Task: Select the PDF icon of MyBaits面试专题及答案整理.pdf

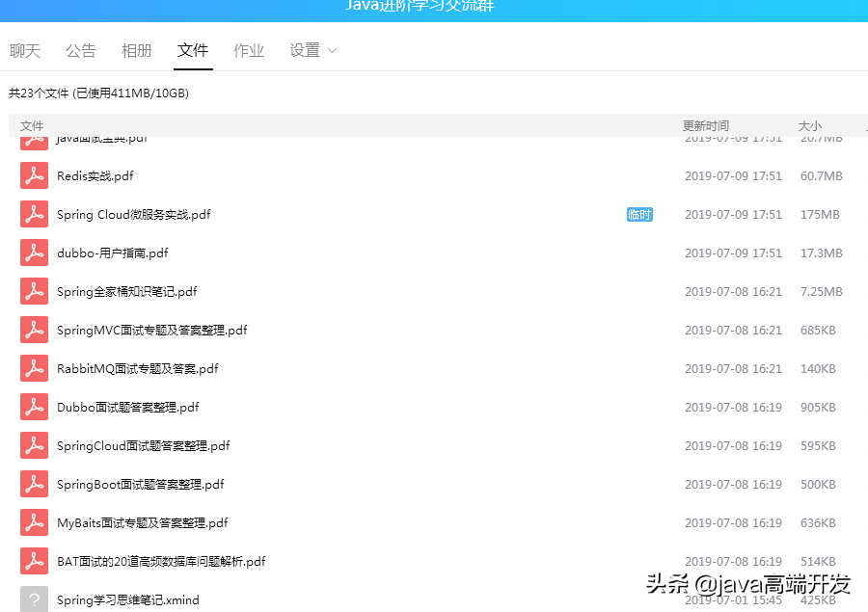Action: pos(33,522)
